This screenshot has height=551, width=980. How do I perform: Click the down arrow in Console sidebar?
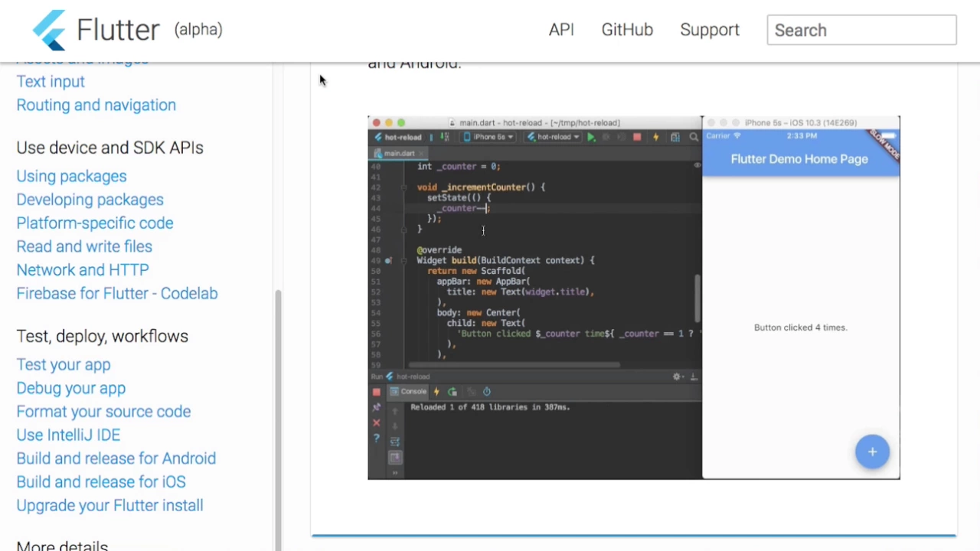coord(395,426)
